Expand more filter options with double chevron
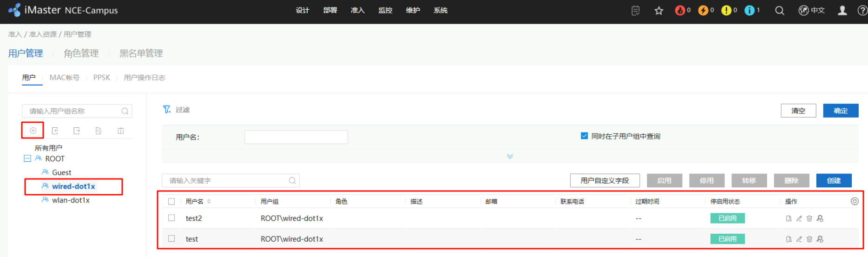This screenshot has height=257, width=868. click(x=510, y=156)
